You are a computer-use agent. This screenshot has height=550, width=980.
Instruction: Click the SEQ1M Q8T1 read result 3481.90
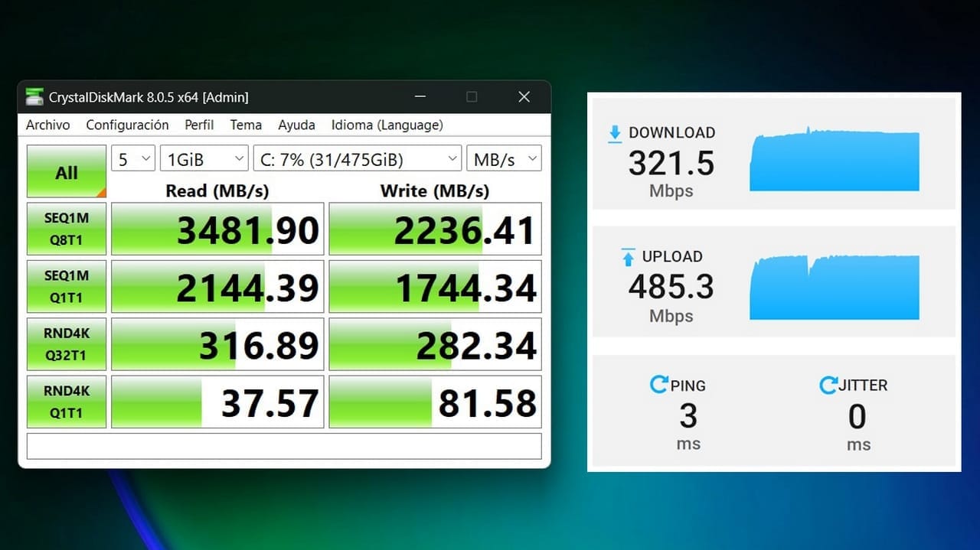click(x=217, y=229)
